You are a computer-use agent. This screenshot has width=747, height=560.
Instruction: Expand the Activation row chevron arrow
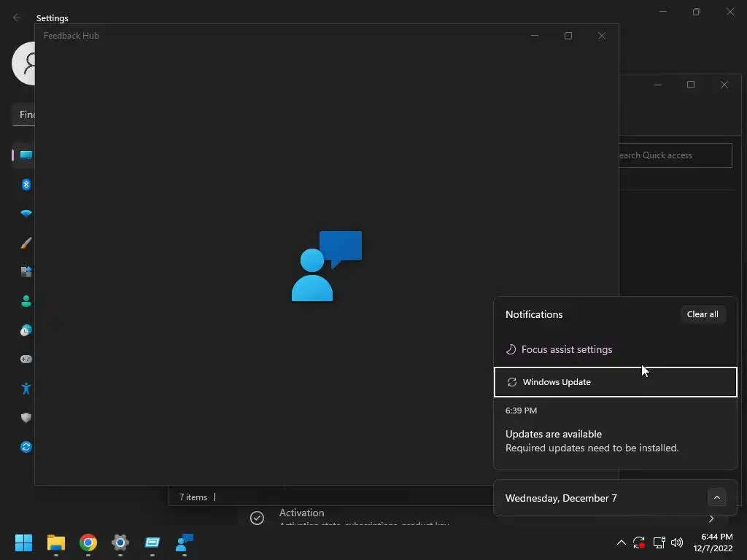711,518
